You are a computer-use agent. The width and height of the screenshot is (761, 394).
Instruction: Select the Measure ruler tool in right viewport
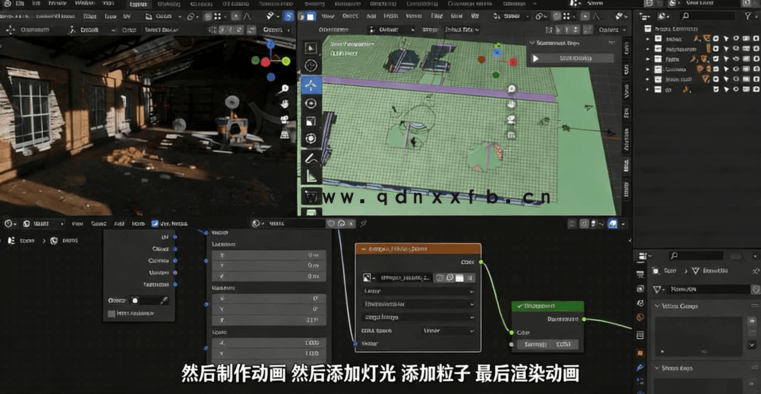pyautogui.click(x=311, y=176)
